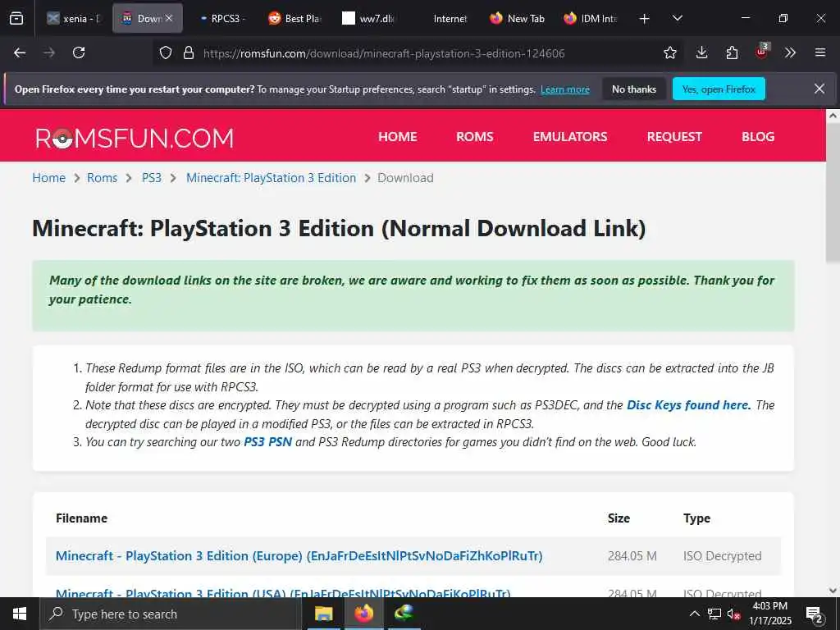Open the Windows notification center icon
Image resolution: width=840 pixels, height=630 pixels.
814,614
